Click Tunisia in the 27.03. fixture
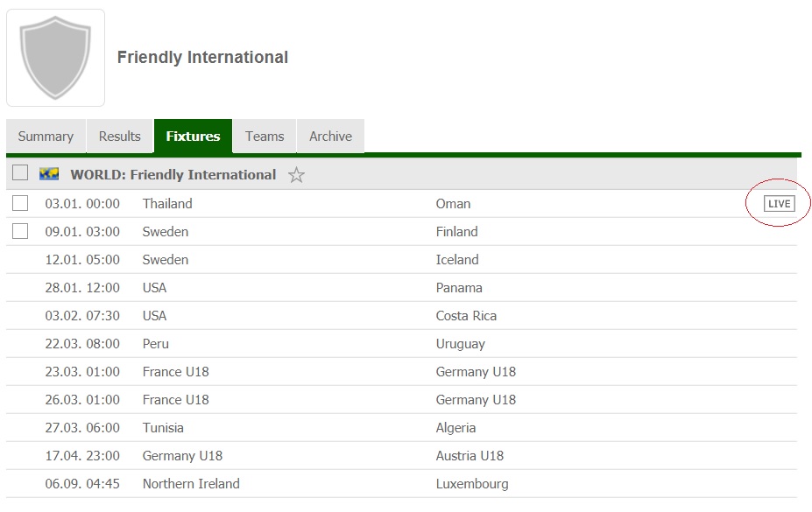The height and width of the screenshot is (512, 812). [163, 428]
